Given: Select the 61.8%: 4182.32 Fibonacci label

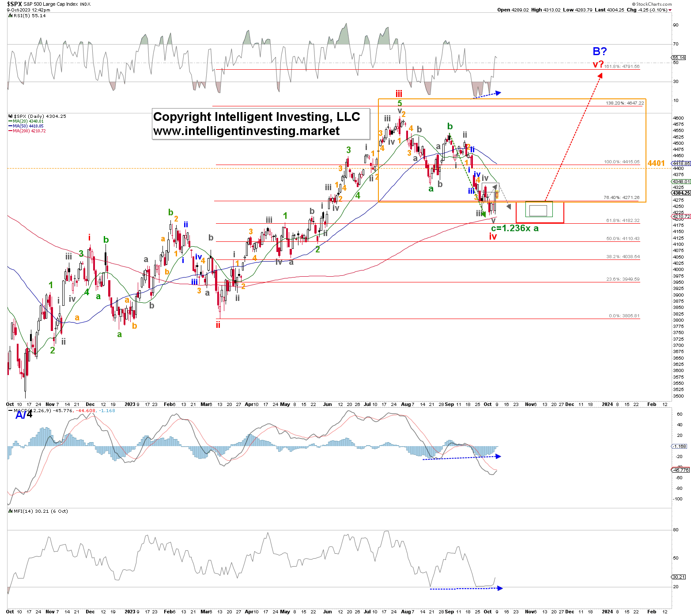Looking at the screenshot, I should tap(623, 220).
